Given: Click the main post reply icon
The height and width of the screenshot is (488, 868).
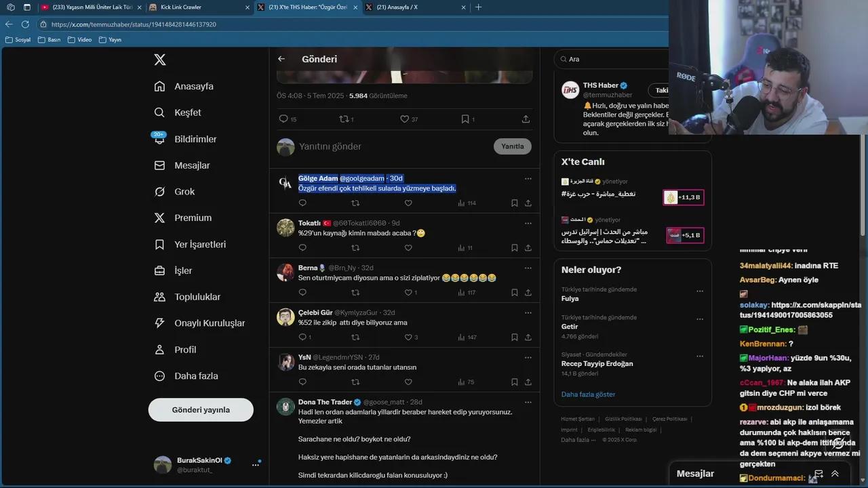Looking at the screenshot, I should (283, 119).
